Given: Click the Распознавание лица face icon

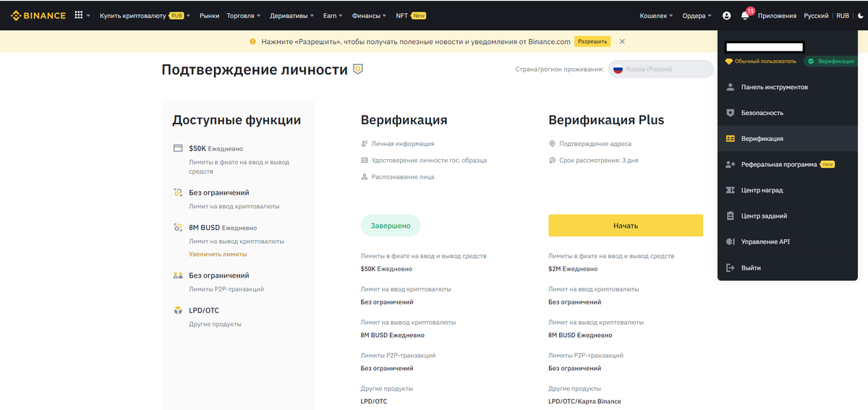Looking at the screenshot, I should [x=365, y=176].
